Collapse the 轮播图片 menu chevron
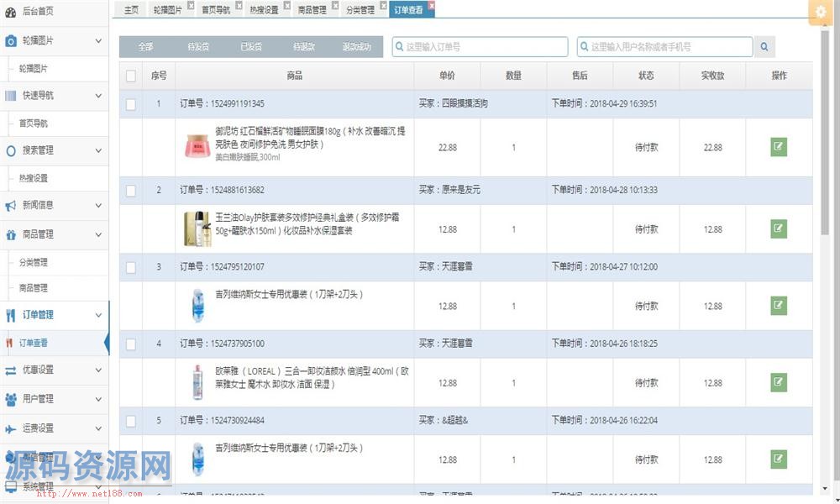This screenshot has height=504, width=840. point(98,40)
